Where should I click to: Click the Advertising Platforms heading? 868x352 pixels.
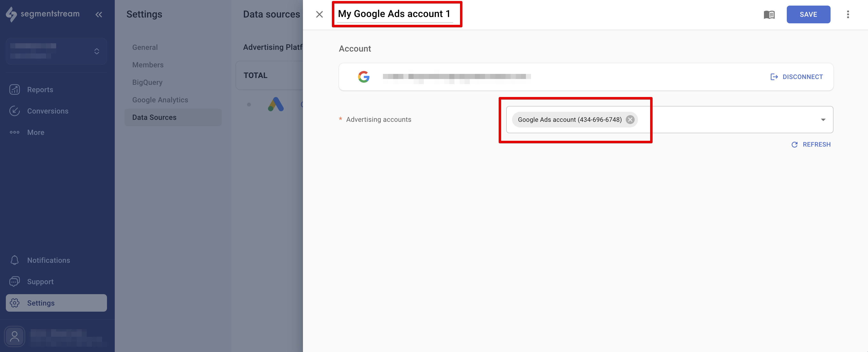point(273,47)
